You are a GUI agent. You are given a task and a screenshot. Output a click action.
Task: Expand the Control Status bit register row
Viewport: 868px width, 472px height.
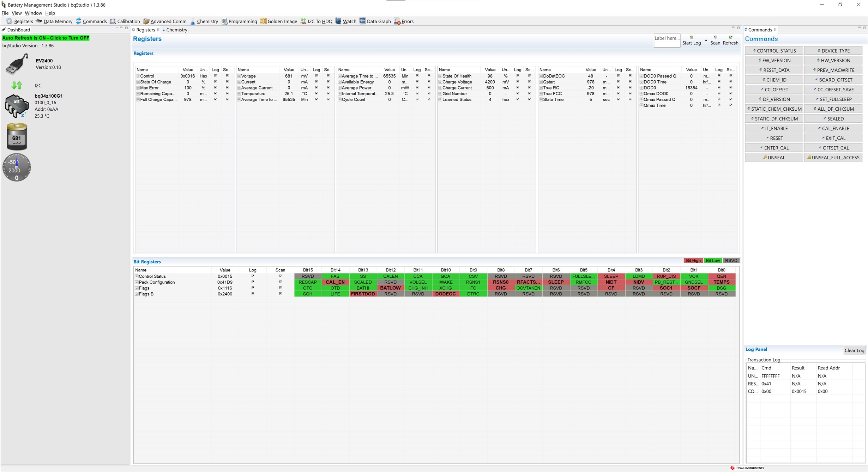click(137, 276)
